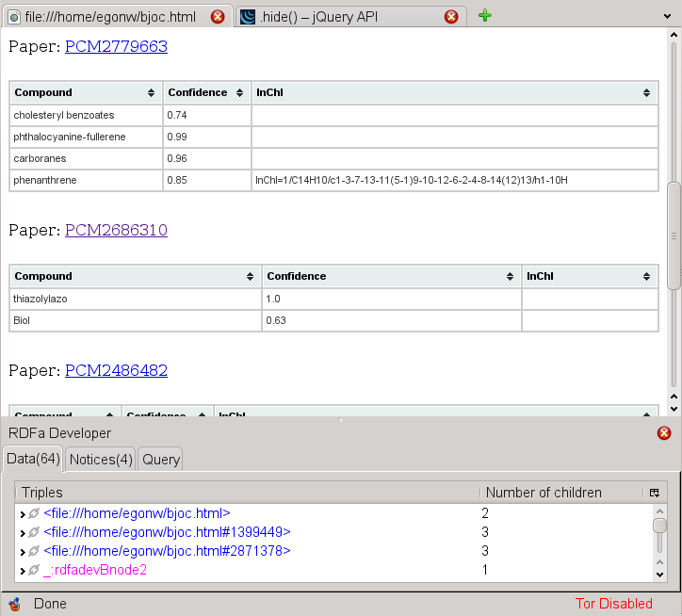Toggle Tor Disabled status button

(613, 604)
